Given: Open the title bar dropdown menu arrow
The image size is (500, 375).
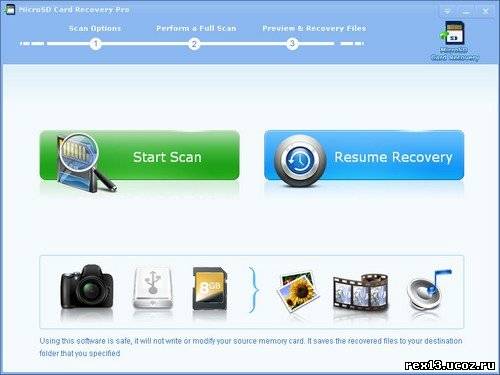Looking at the screenshot, I should coord(447,11).
